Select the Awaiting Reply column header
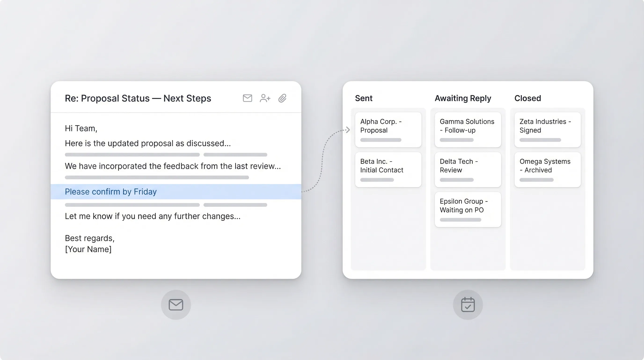Screen dimensions: 644x360 click(x=463, y=98)
